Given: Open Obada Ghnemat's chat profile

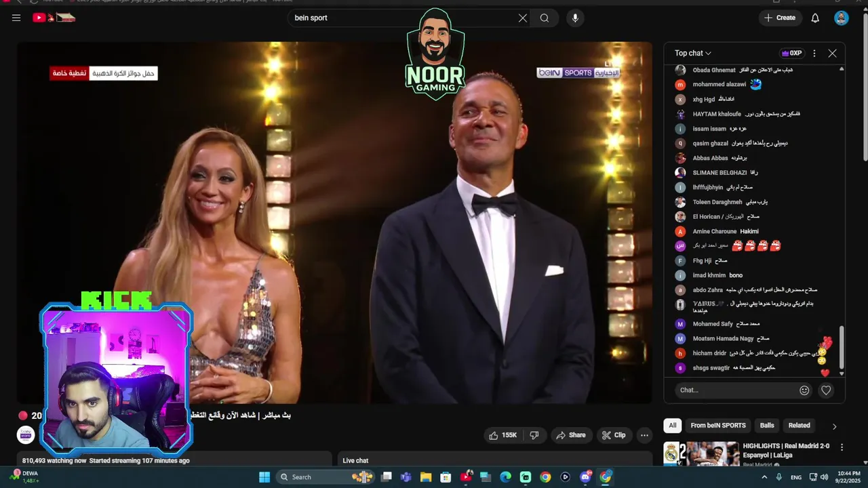Looking at the screenshot, I should click(680, 70).
